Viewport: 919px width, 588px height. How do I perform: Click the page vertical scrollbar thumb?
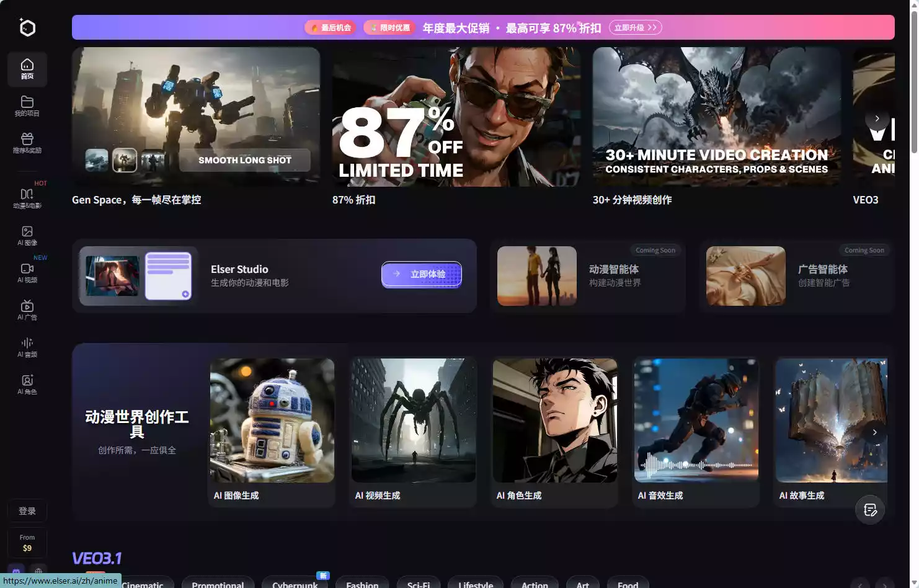tap(914, 81)
